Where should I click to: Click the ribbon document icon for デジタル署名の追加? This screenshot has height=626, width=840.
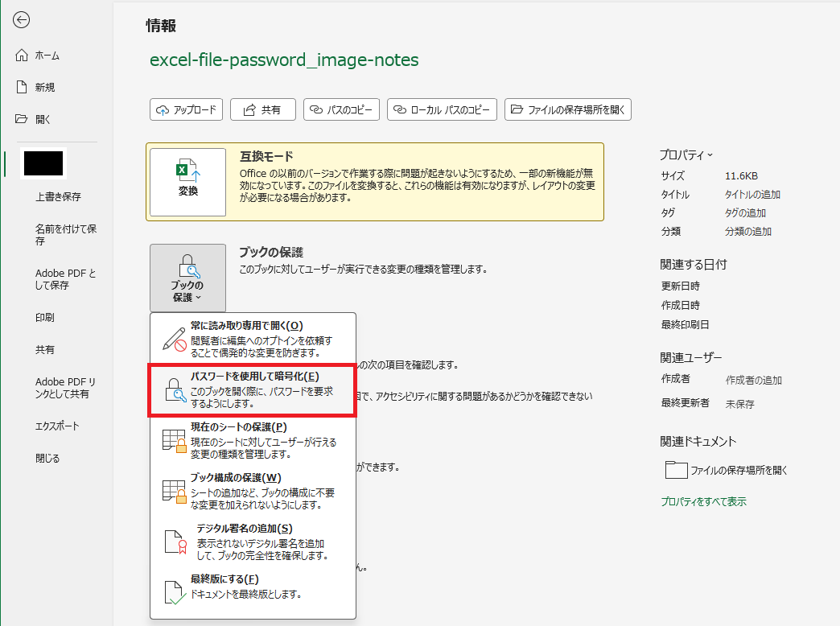175,542
